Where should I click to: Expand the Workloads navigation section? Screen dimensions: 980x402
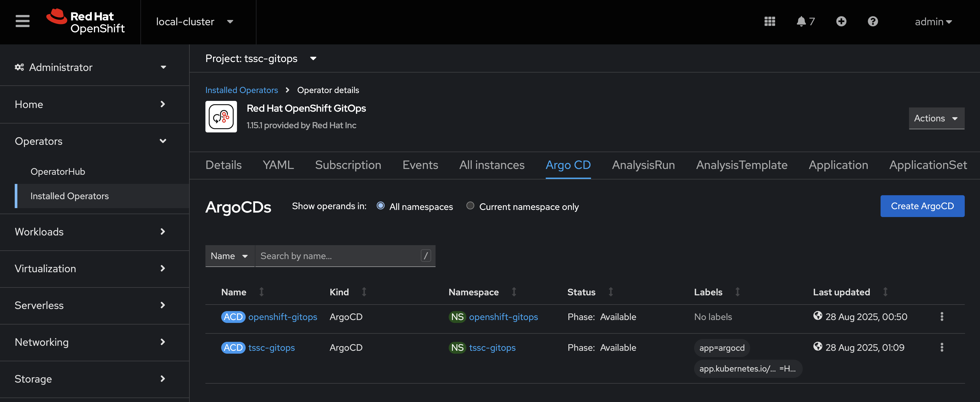(x=90, y=232)
